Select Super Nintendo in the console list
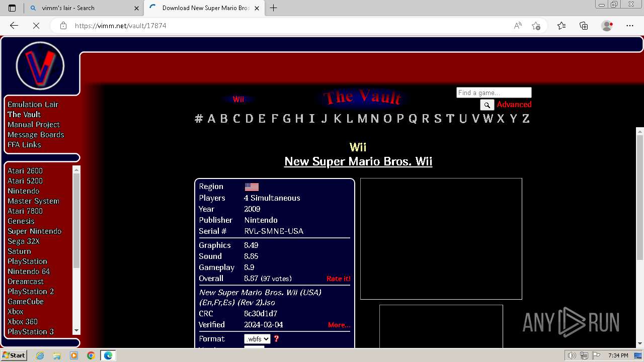 pos(35,231)
